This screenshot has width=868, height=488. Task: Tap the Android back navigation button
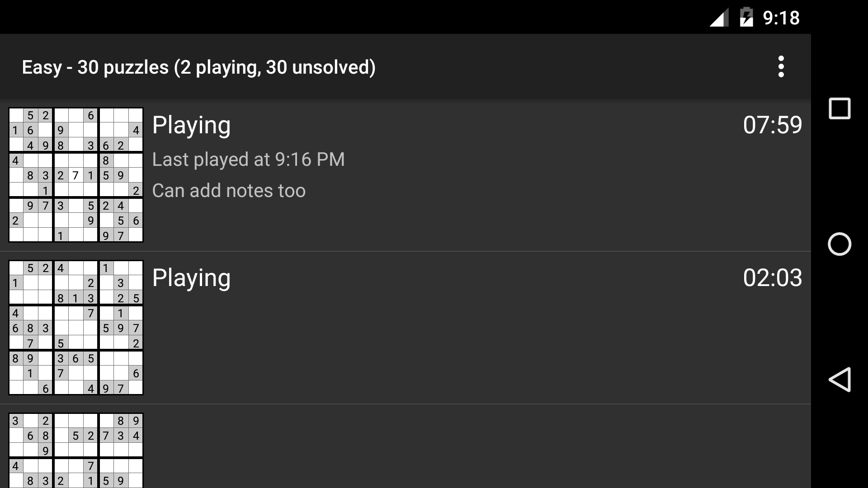coord(840,380)
